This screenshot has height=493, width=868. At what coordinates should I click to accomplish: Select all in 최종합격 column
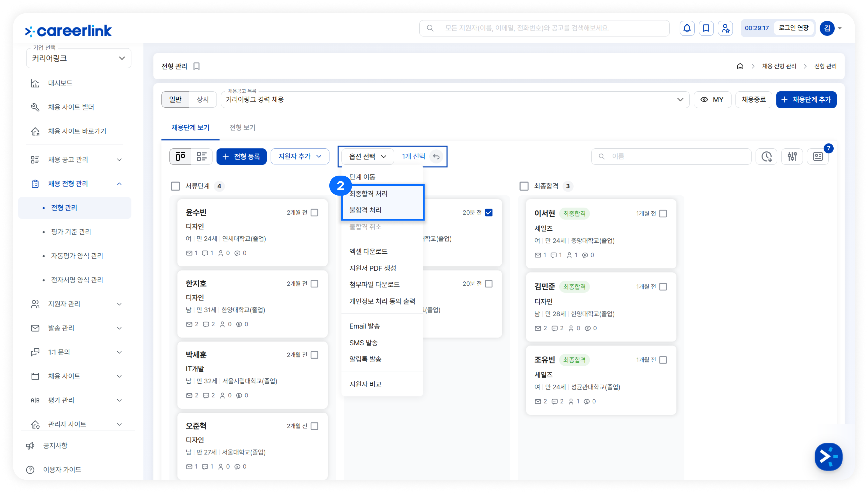click(524, 186)
